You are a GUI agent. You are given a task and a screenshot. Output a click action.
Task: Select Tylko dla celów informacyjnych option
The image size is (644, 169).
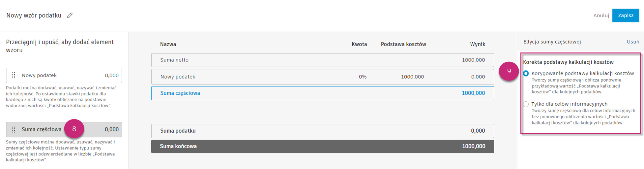tap(526, 104)
